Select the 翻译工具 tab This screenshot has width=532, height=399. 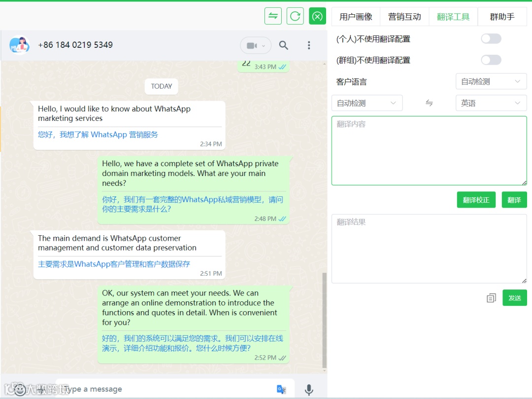pyautogui.click(x=453, y=17)
